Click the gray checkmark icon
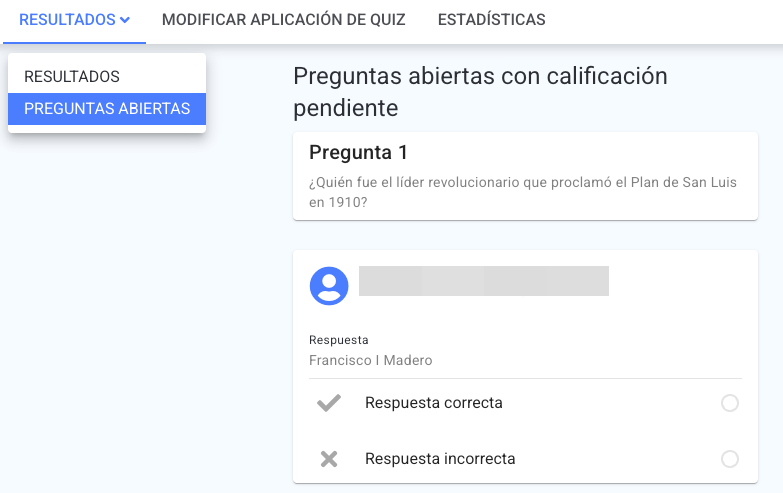Viewport: 783px width, 493px height. pos(329,403)
